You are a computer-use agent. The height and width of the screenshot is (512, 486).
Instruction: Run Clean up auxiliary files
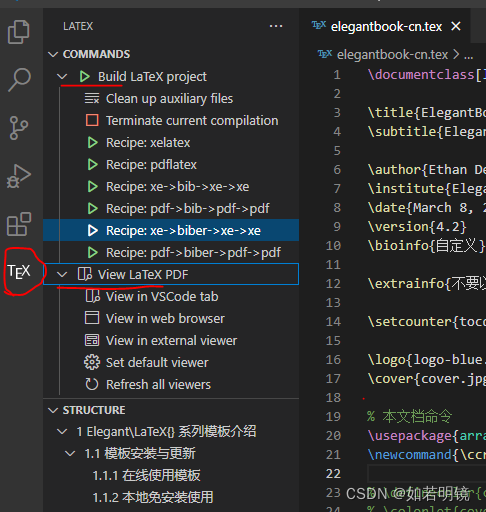pyautogui.click(x=169, y=99)
